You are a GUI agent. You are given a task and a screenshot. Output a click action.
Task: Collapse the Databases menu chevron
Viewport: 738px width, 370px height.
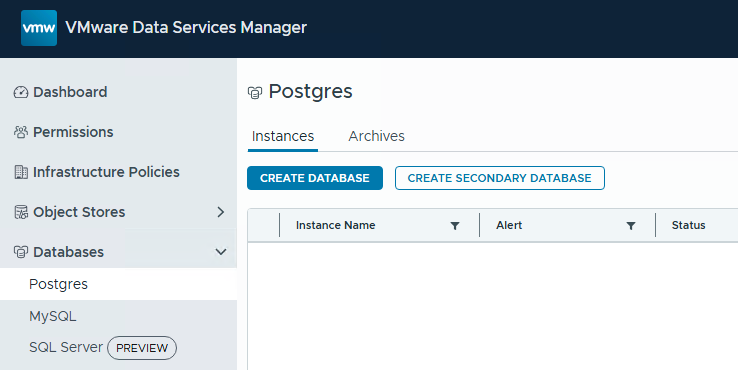(220, 252)
